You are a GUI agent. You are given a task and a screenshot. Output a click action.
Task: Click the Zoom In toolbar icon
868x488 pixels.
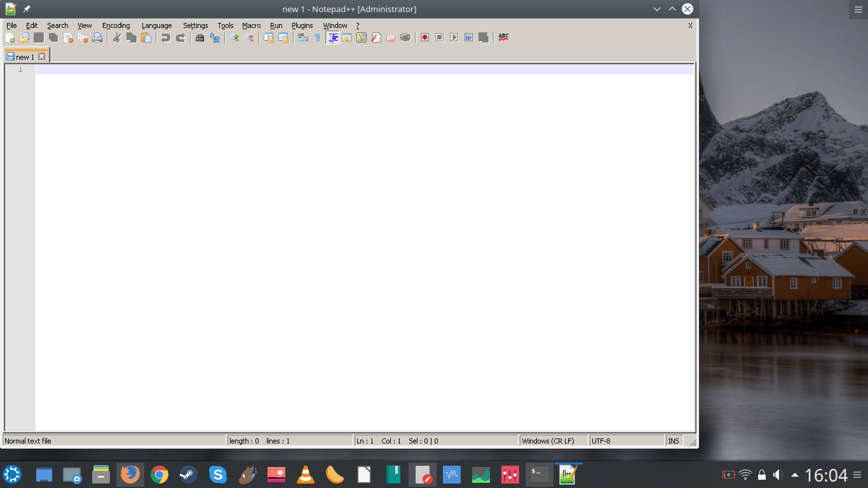pos(234,37)
